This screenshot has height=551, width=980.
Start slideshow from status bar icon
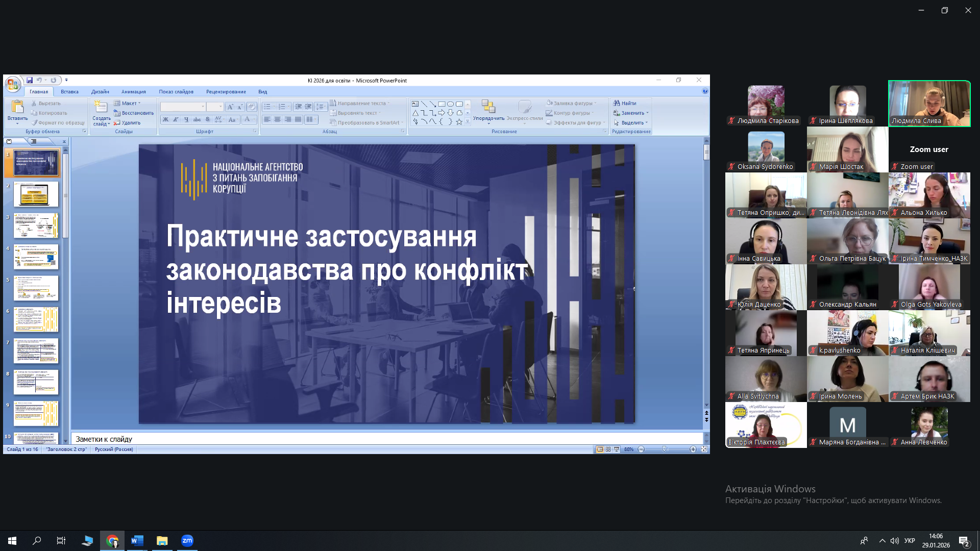[x=617, y=449]
